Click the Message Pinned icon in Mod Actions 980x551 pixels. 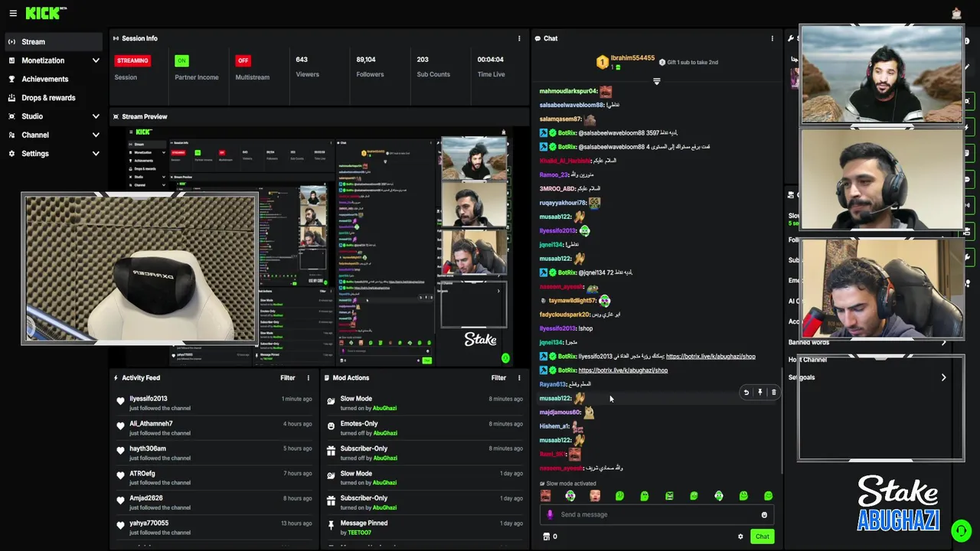[x=331, y=526]
